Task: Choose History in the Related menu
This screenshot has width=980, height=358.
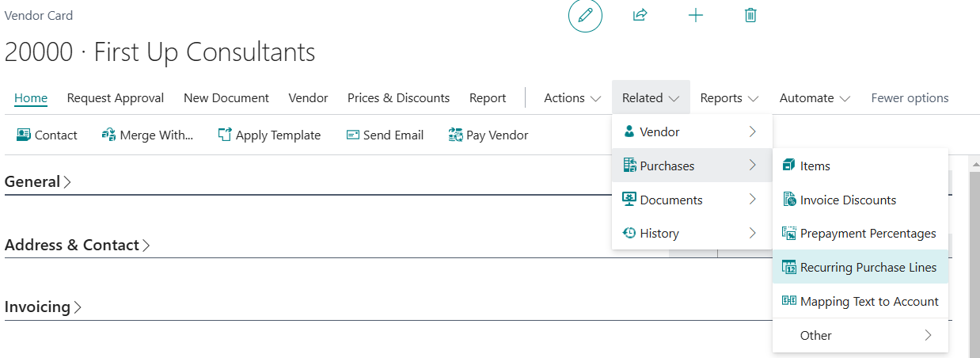Action: coord(692,233)
